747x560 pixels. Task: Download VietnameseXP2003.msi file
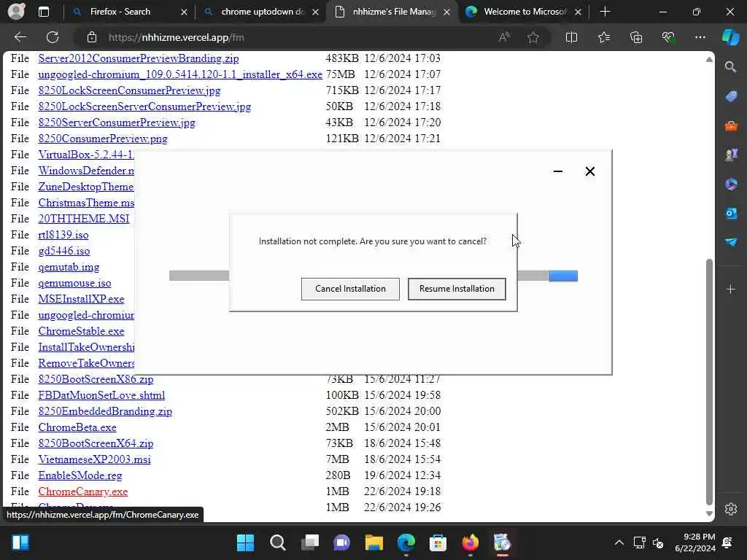click(94, 459)
